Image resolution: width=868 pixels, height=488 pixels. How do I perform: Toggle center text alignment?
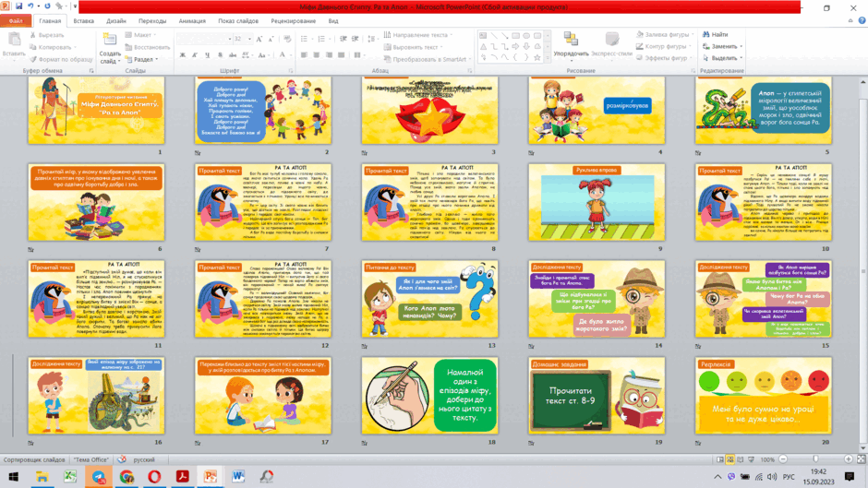pyautogui.click(x=316, y=54)
